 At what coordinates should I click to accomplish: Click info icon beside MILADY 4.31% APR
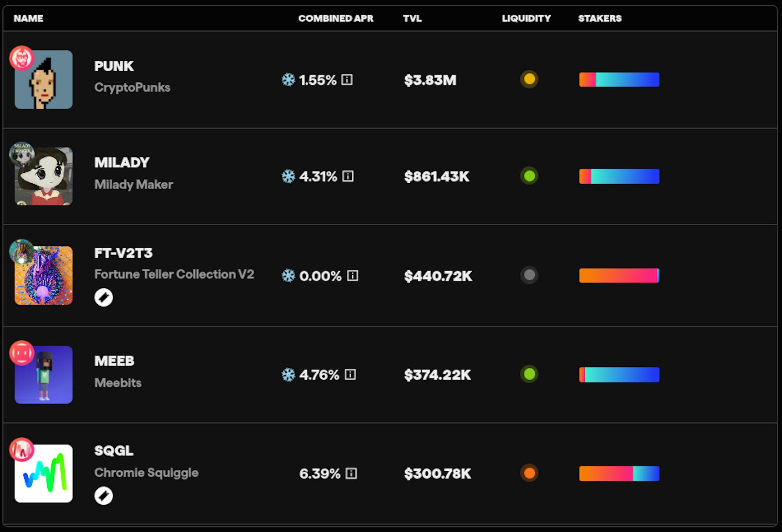348,176
